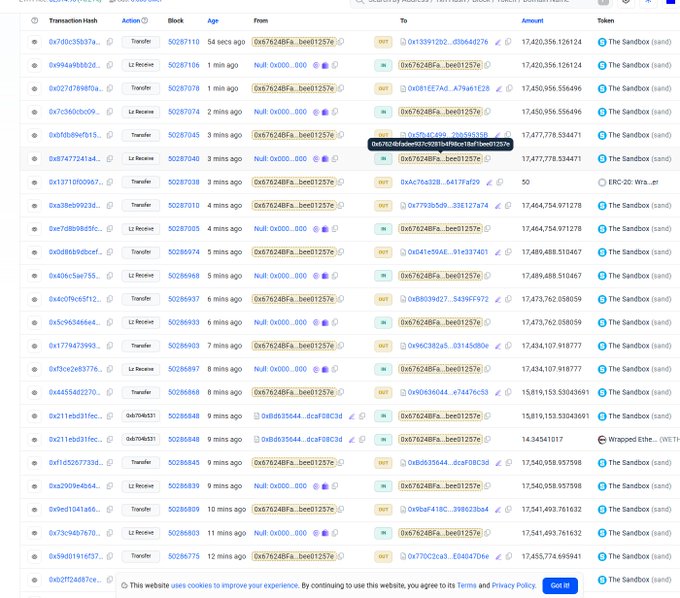
Task: Open address 0x96C382a5...03145d80e
Action: click(448, 346)
